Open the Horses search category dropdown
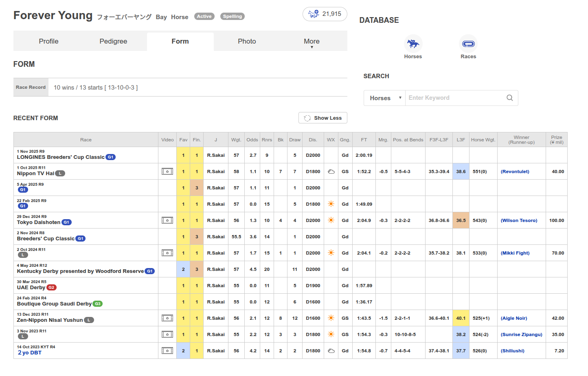The height and width of the screenshot is (376, 588). tap(385, 98)
